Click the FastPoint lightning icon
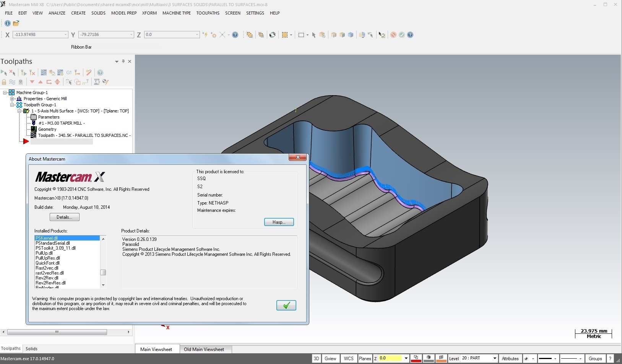The height and width of the screenshot is (364, 622). pyautogui.click(x=205, y=35)
